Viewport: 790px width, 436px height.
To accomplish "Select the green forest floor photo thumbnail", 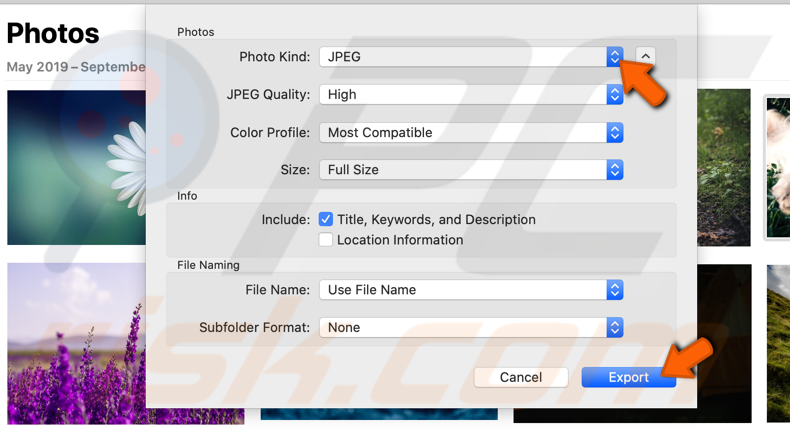I will [724, 168].
